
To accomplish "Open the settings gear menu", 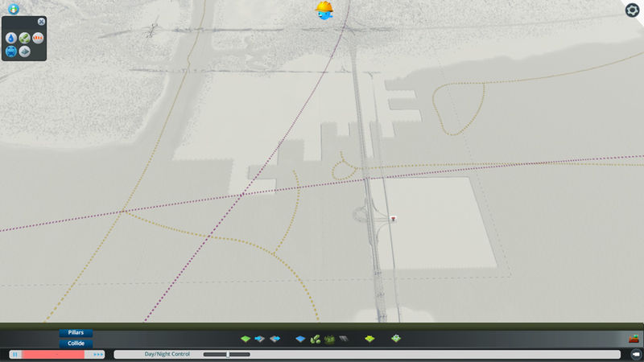I will (x=632, y=10).
